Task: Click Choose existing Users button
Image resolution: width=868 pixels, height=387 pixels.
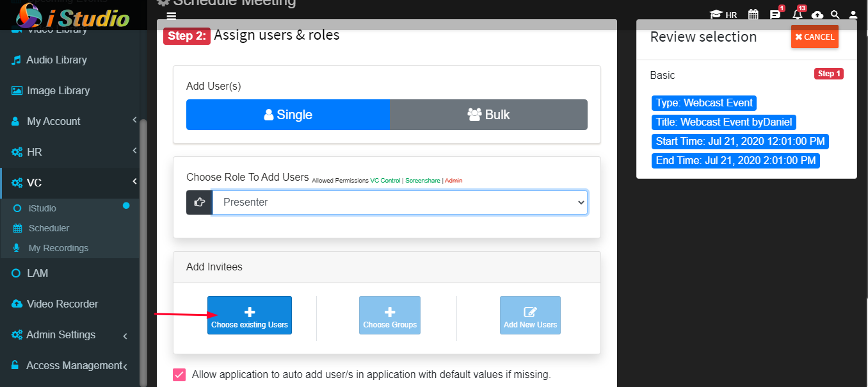Action: point(250,315)
